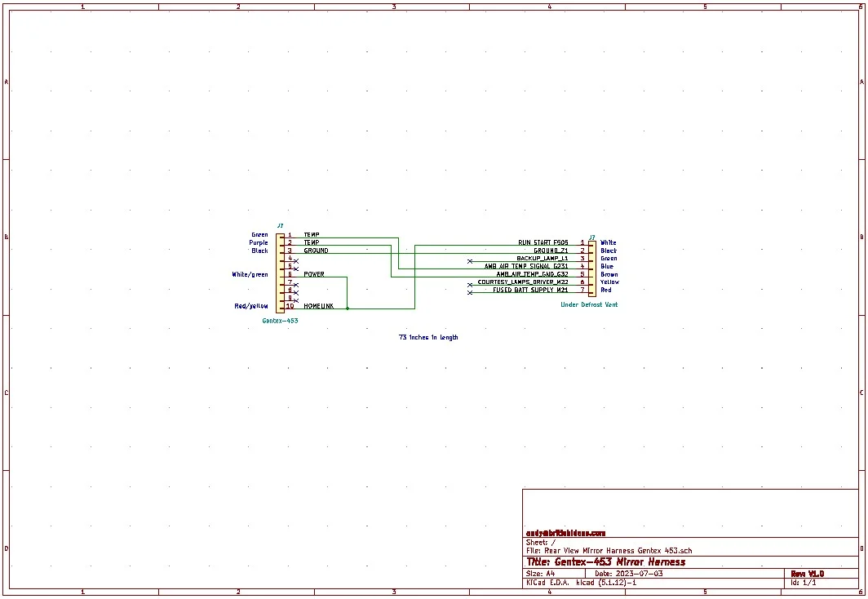Select 'Green' note beside vent connector pin 3

[x=609, y=259]
